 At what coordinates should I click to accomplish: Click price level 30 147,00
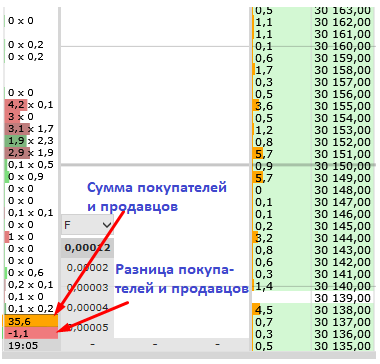342,202
